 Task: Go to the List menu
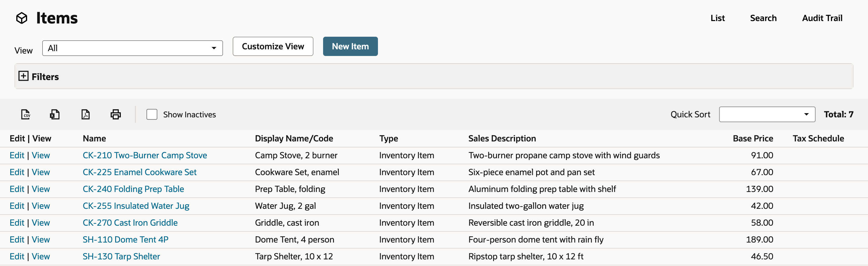click(x=717, y=18)
